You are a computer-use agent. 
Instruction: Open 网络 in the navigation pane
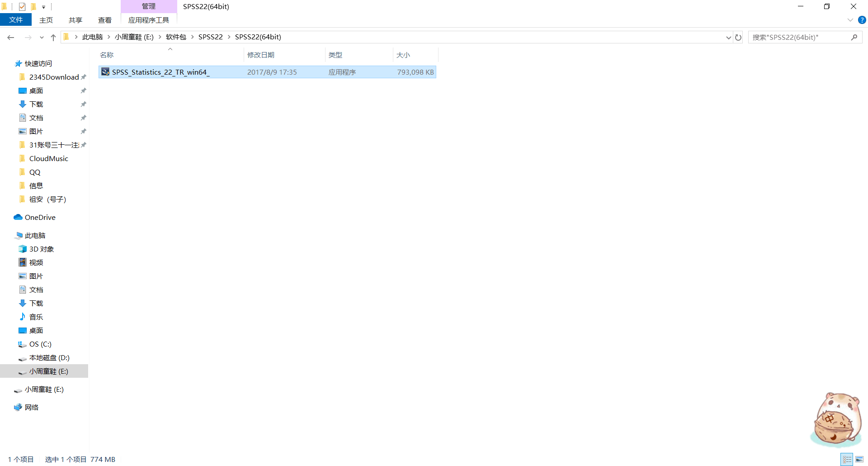coord(31,408)
